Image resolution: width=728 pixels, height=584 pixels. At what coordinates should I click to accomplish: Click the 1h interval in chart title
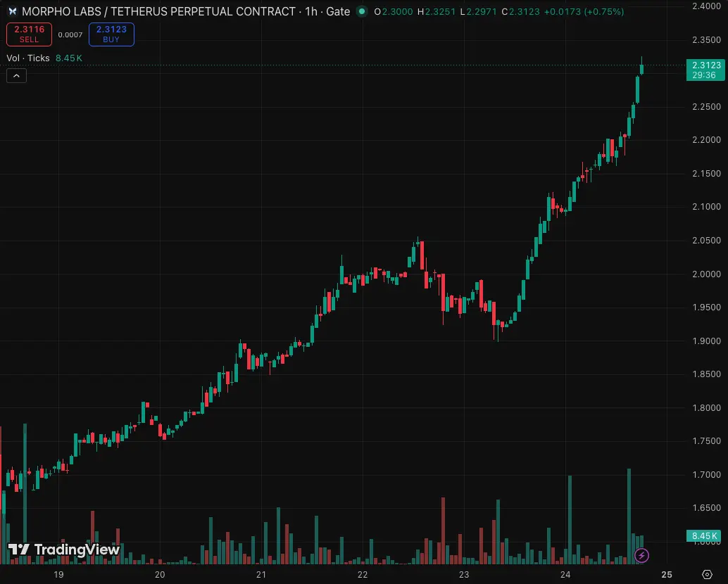pyautogui.click(x=311, y=11)
